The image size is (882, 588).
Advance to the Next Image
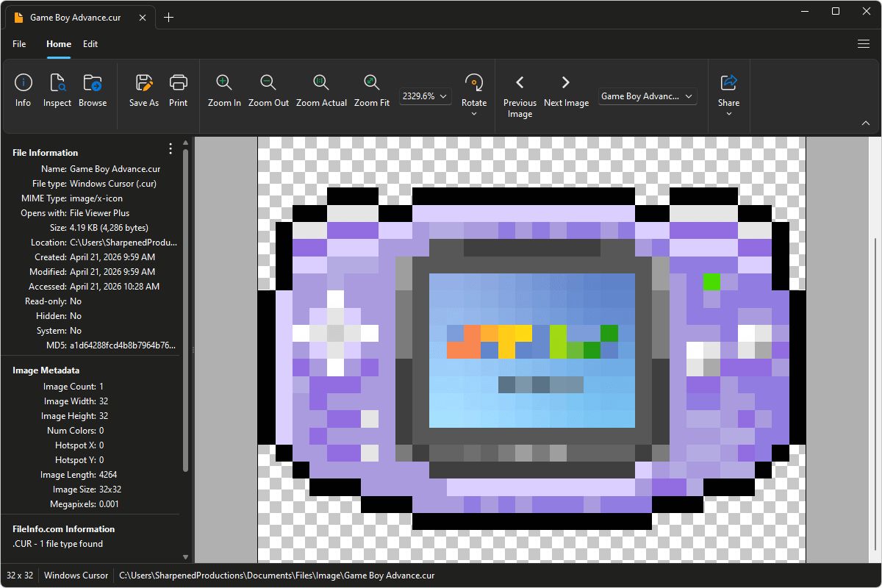click(566, 83)
